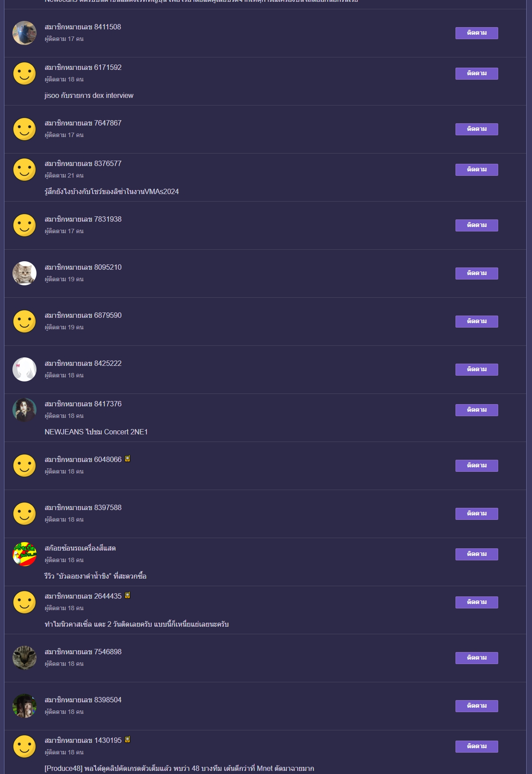
Task: Click colorful avatar of สก๊อยซ้อนรถเครื่องสีแสด
Action: tap(24, 554)
